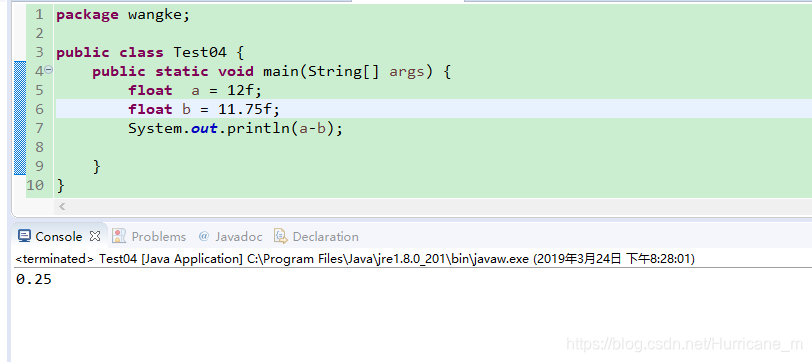Collapse the main method fold marker
Screen dimensions: 812x362
(x=49, y=69)
